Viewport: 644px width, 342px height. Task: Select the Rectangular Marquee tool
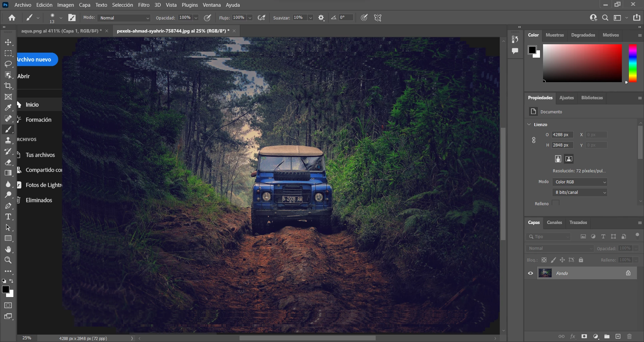(x=8, y=53)
